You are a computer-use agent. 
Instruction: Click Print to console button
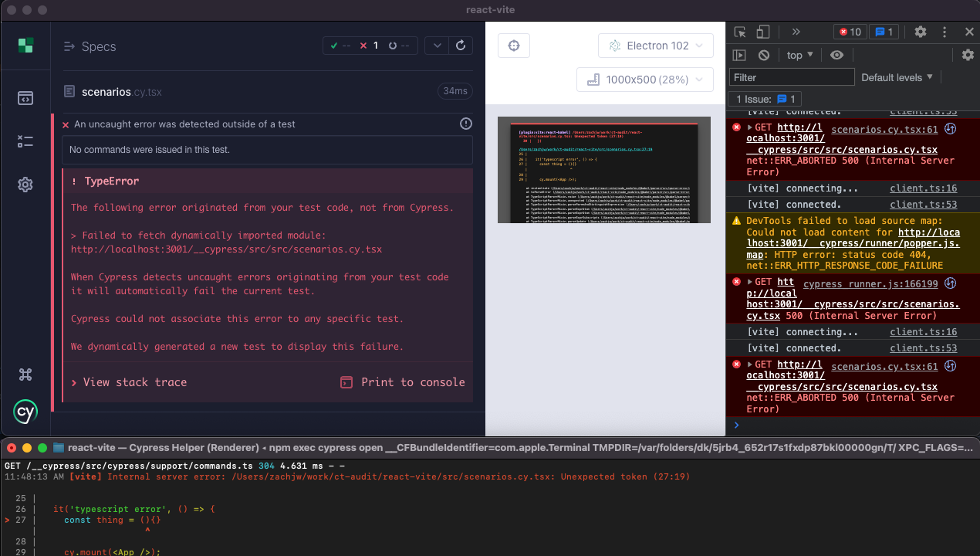pyautogui.click(x=403, y=382)
